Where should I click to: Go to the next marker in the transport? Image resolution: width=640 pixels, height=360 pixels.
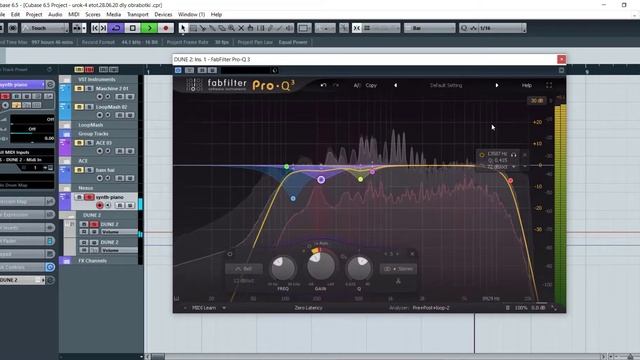click(x=104, y=28)
